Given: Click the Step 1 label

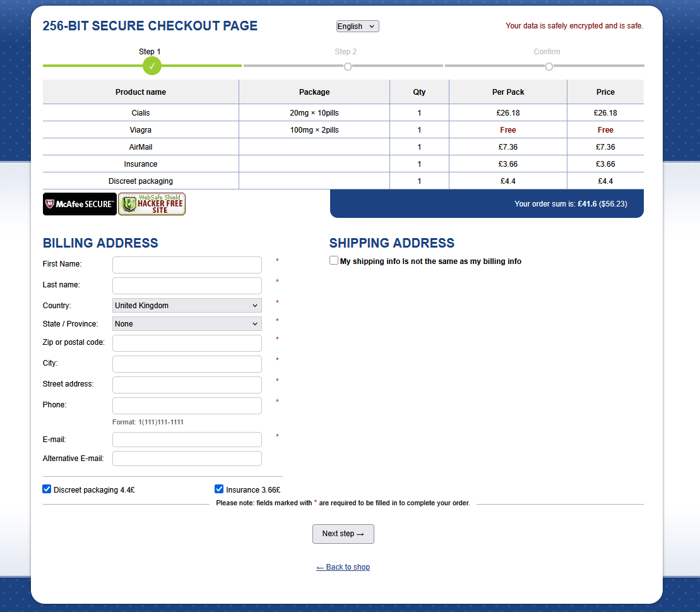Looking at the screenshot, I should tap(150, 52).
